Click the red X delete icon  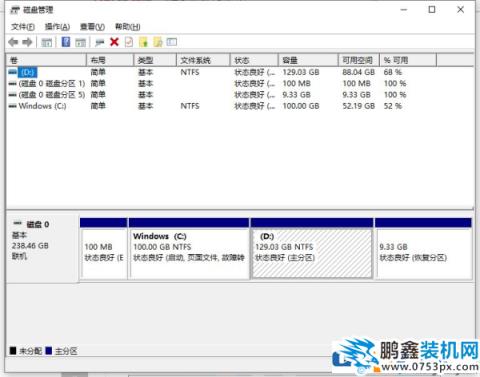(114, 42)
